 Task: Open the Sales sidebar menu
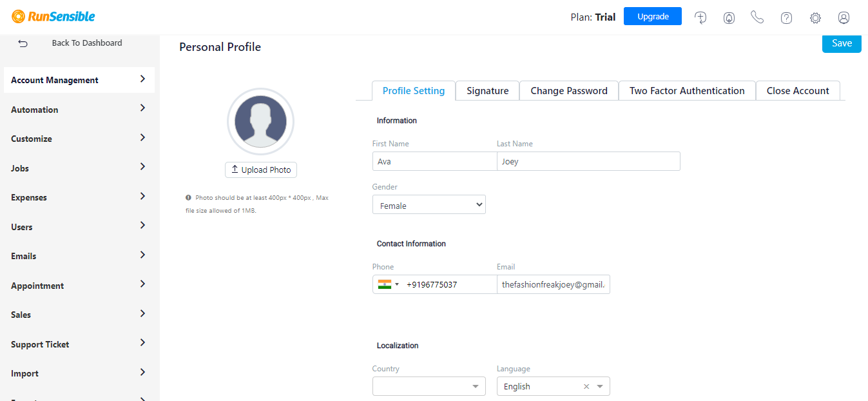79,315
